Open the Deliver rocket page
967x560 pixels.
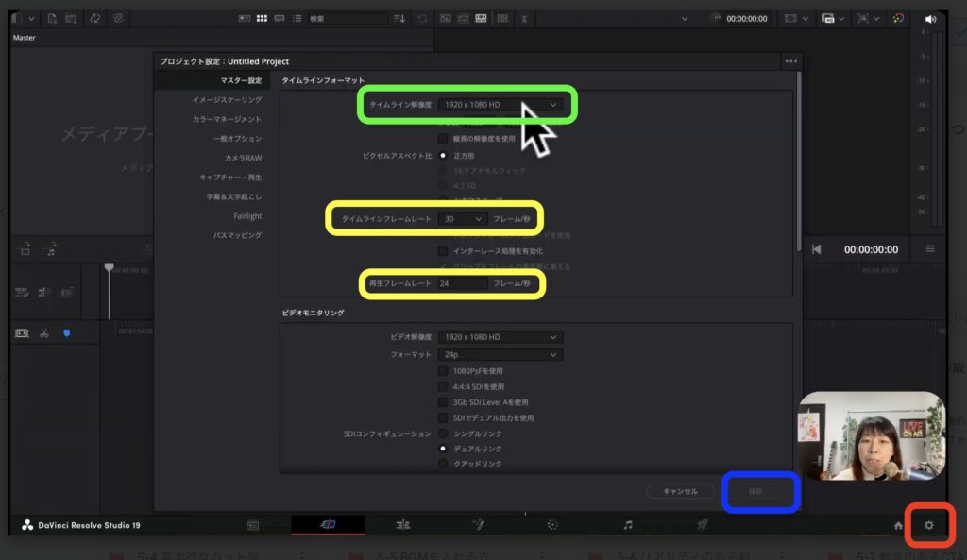(x=702, y=524)
